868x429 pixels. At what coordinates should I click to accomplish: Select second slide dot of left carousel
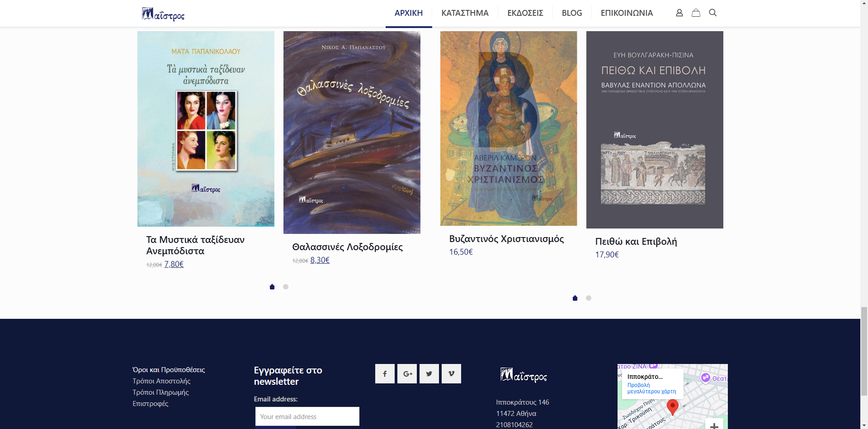[x=286, y=287]
